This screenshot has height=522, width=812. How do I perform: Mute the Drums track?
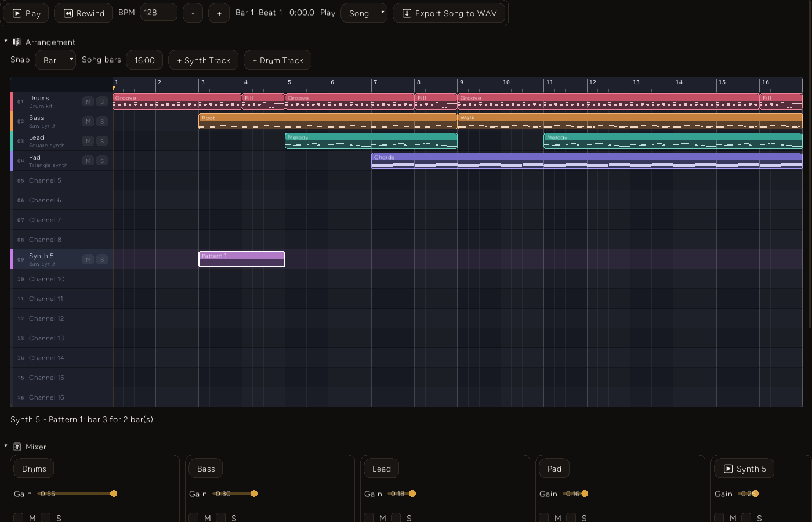pos(88,101)
